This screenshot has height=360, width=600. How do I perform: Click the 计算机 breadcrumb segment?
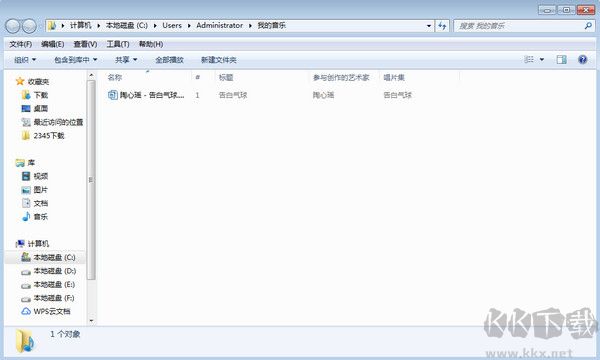tap(80, 25)
